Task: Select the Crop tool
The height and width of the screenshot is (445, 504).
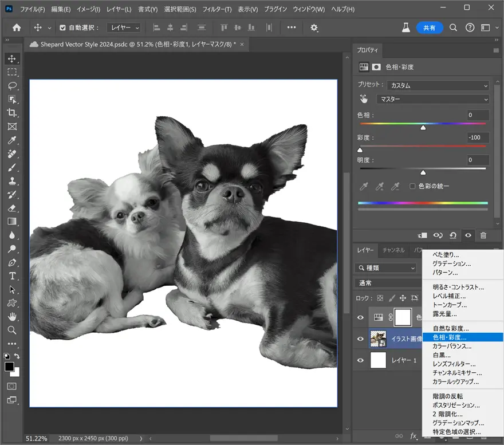Action: [x=12, y=113]
